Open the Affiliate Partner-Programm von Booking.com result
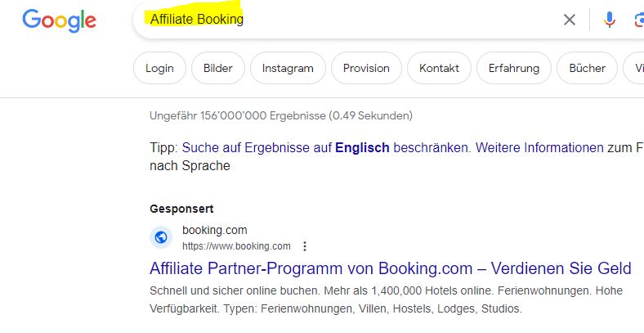 coord(390,268)
